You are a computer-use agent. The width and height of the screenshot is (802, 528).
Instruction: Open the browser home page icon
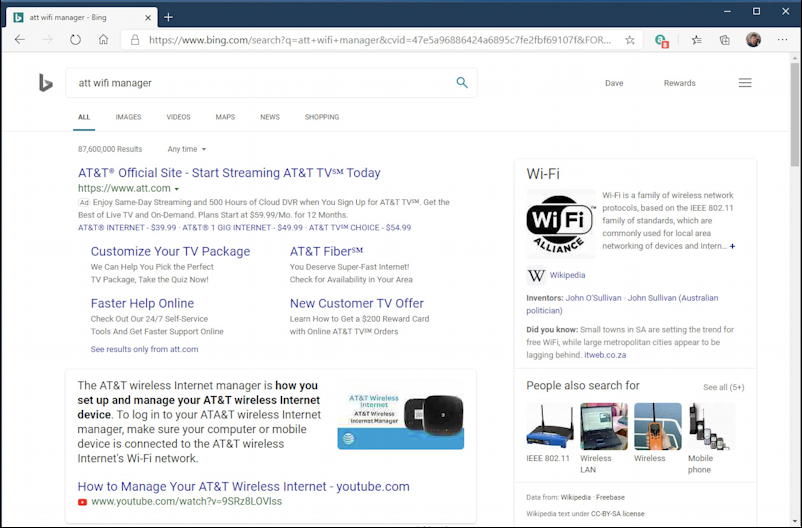pyautogui.click(x=103, y=40)
